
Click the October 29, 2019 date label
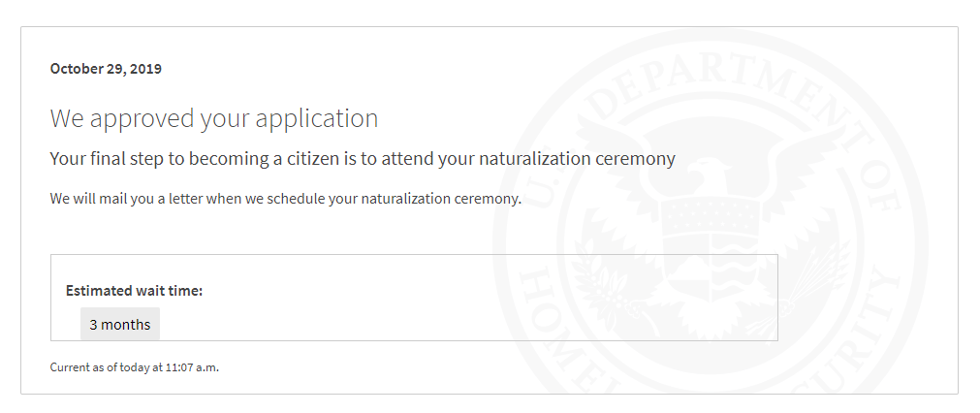(x=106, y=69)
